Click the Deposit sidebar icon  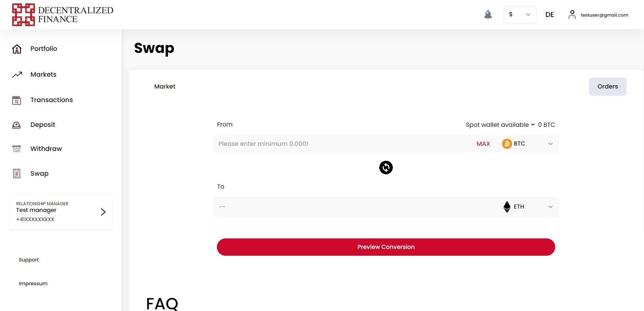(16, 125)
